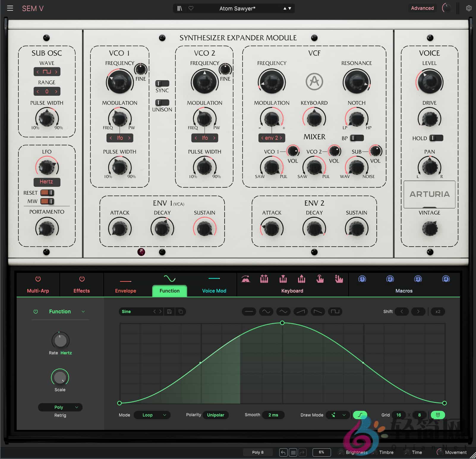This screenshot has width=476, height=459.
Task: Toggle VCO Sync switch
Action: point(162,84)
